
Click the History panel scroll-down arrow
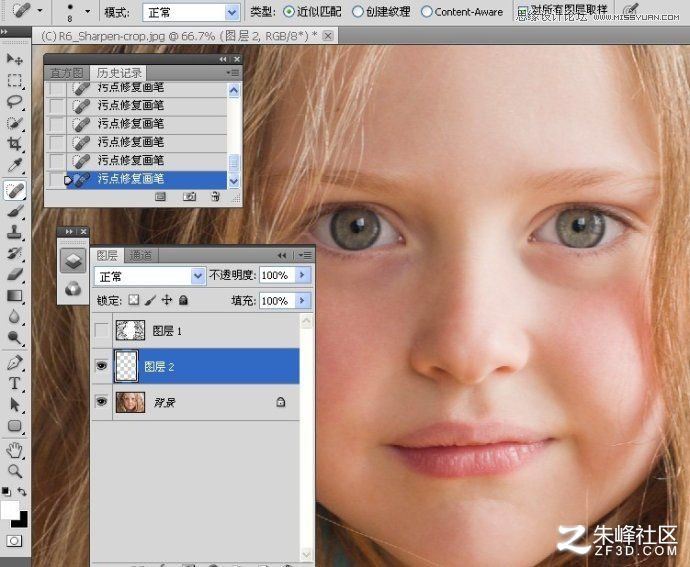click(x=234, y=180)
